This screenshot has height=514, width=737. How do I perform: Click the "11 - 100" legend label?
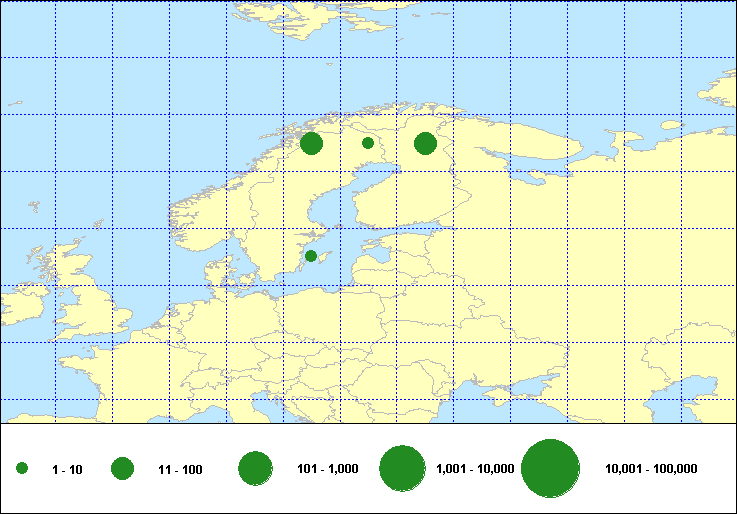click(x=180, y=470)
